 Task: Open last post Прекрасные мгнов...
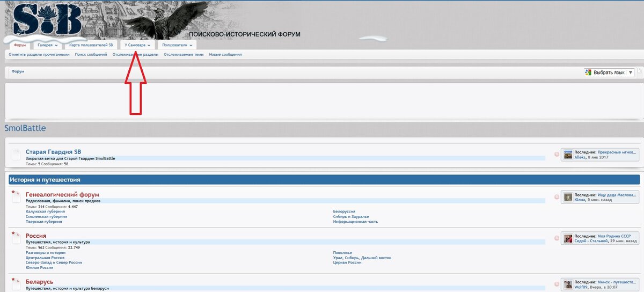coord(617,152)
